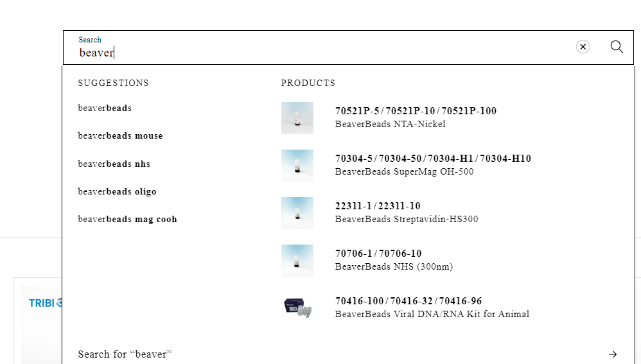Select the BeaverBeads Streptavidin-HS300 product image
The height and width of the screenshot is (364, 641).
pyautogui.click(x=297, y=213)
